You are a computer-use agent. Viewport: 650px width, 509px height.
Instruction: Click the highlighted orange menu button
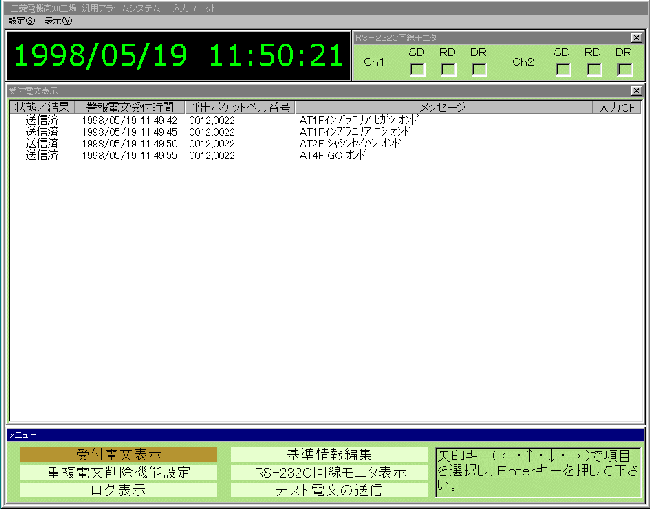tap(118, 454)
